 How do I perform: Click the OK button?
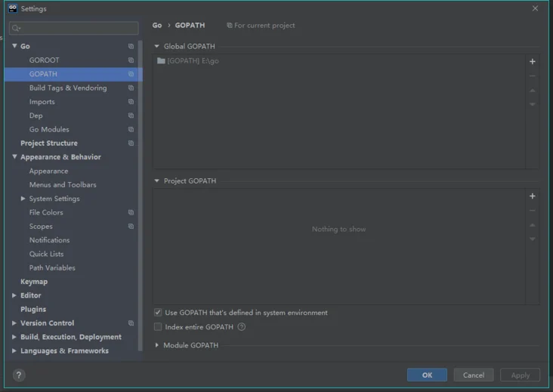(427, 375)
